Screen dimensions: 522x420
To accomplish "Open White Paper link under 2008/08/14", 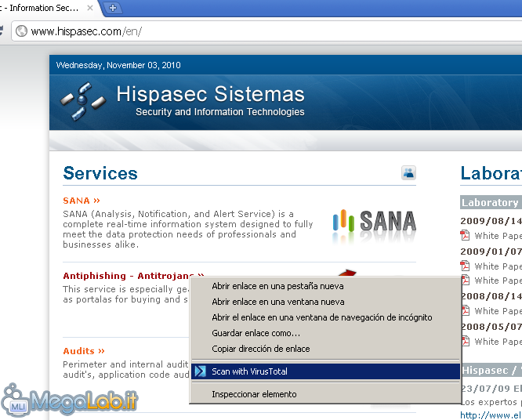I will pyautogui.click(x=498, y=311).
